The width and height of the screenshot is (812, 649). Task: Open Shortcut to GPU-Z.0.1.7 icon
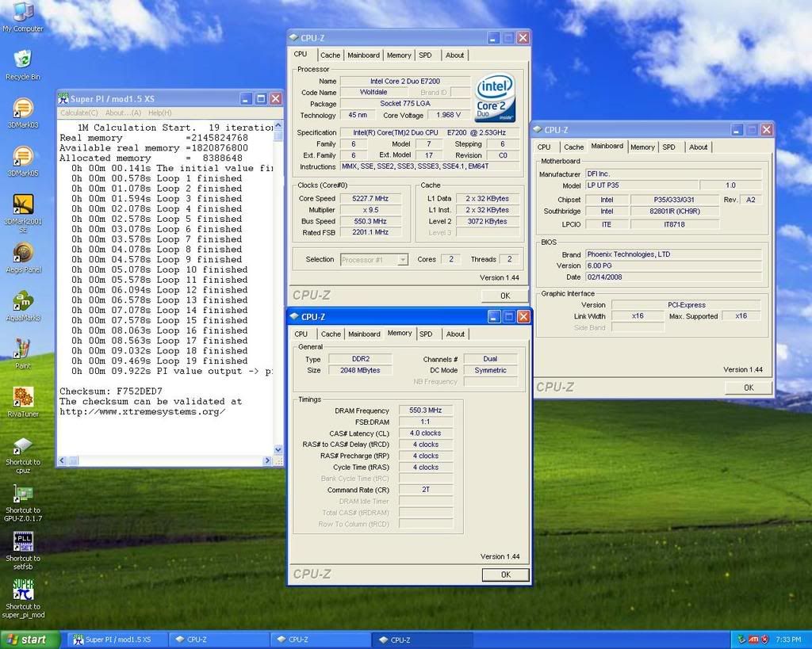(23, 503)
